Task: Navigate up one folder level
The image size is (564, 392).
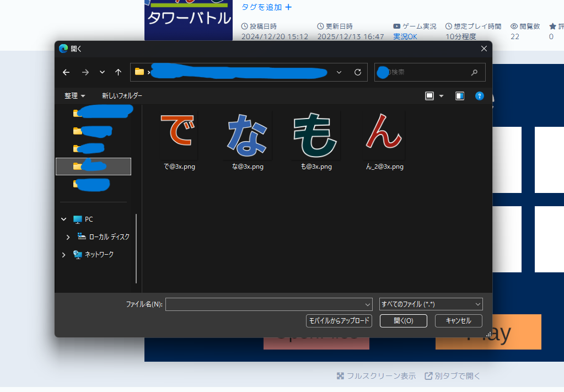Action: coord(119,72)
